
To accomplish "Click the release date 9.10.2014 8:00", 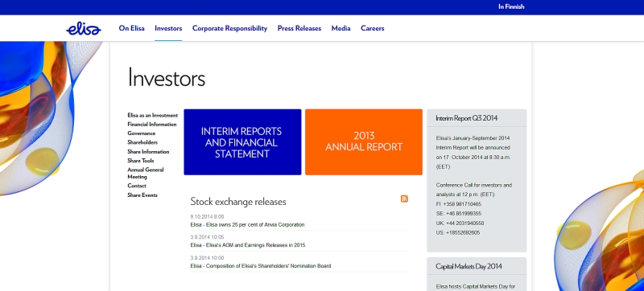I will (207, 217).
